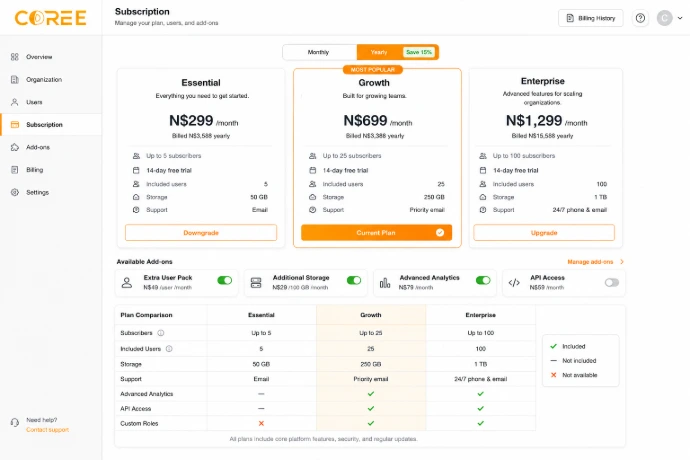
Task: Click the N$1,299 Enterprise price
Action: [x=534, y=120]
